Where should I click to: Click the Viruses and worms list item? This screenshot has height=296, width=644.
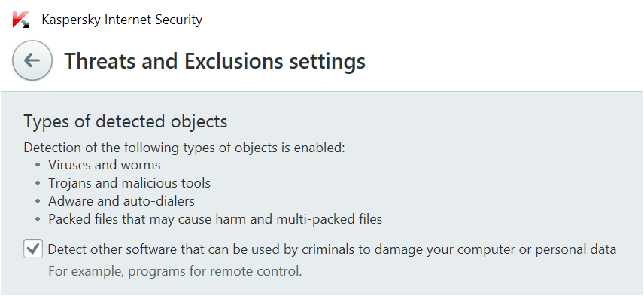click(105, 165)
